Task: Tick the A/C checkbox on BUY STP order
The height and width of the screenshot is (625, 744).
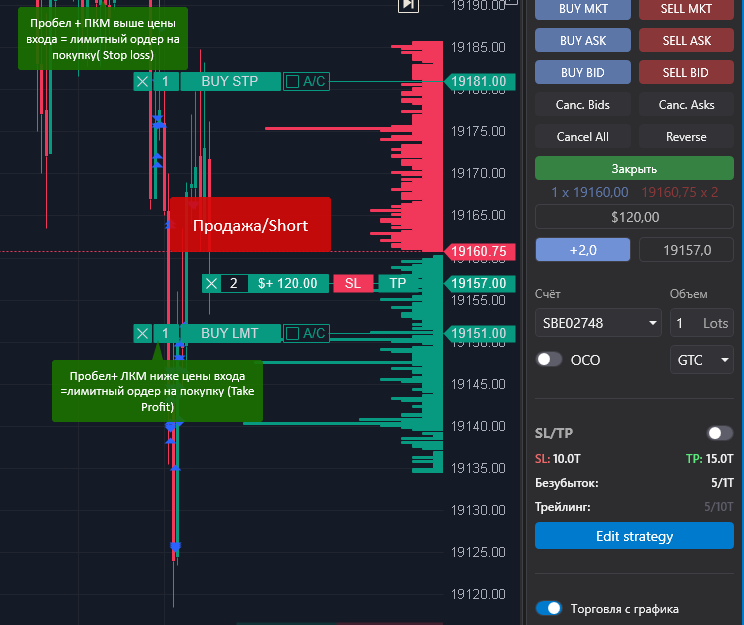Action: click(292, 82)
